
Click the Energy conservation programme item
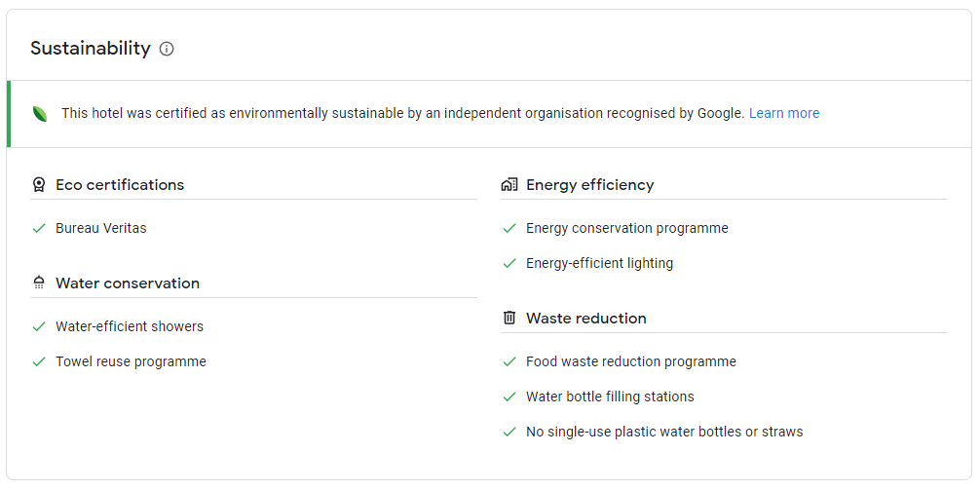(x=627, y=229)
